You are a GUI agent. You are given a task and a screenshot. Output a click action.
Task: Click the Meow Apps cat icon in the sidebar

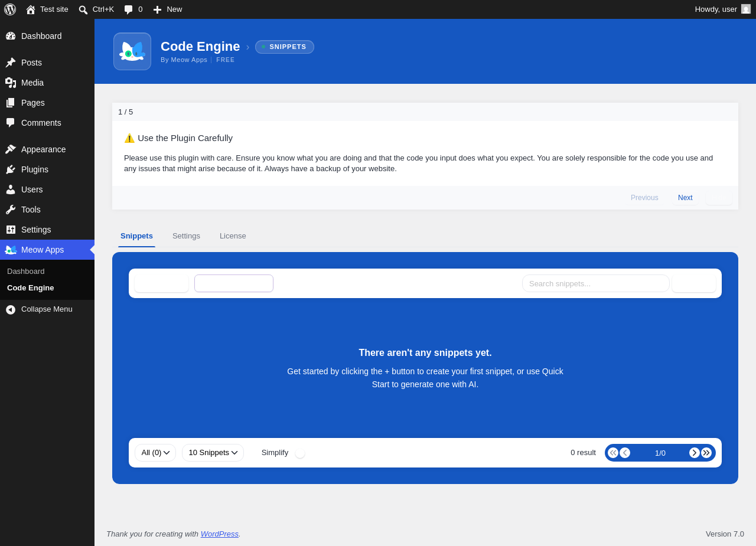(x=11, y=250)
